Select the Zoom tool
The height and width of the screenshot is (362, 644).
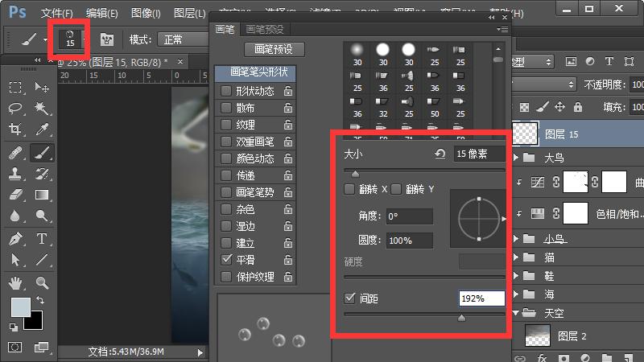42,283
